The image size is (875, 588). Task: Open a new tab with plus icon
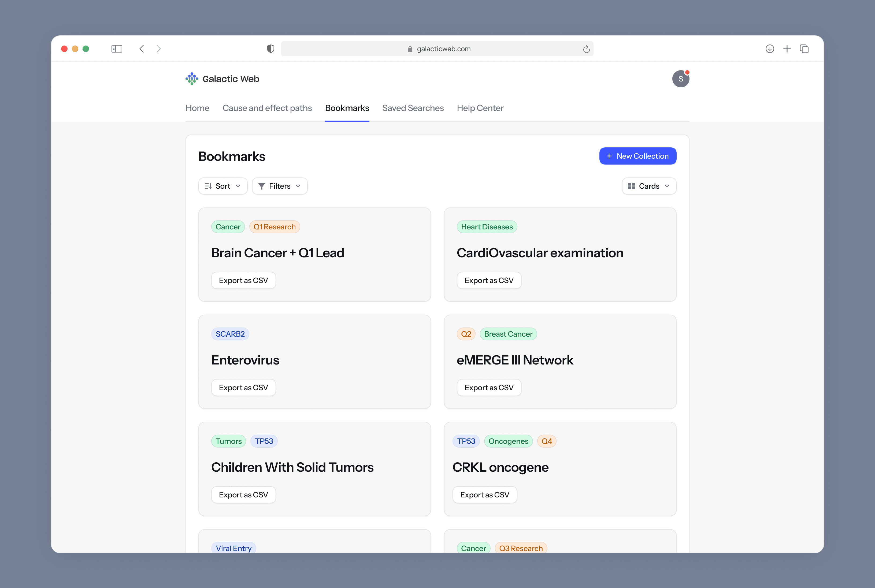click(787, 49)
